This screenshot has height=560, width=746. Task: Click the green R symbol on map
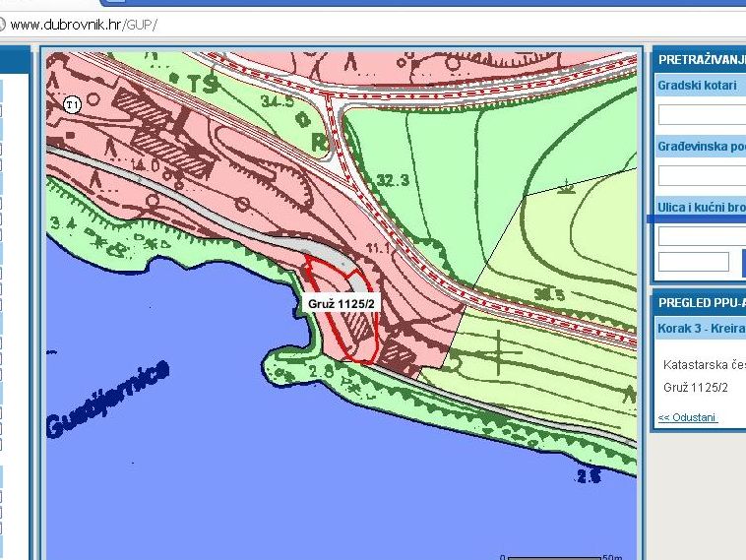318,141
